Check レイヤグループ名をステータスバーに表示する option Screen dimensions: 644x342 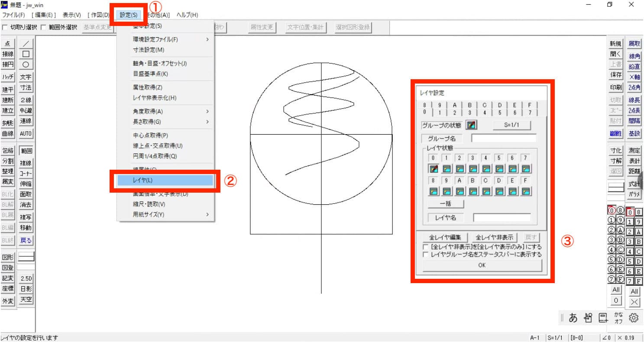(x=425, y=255)
